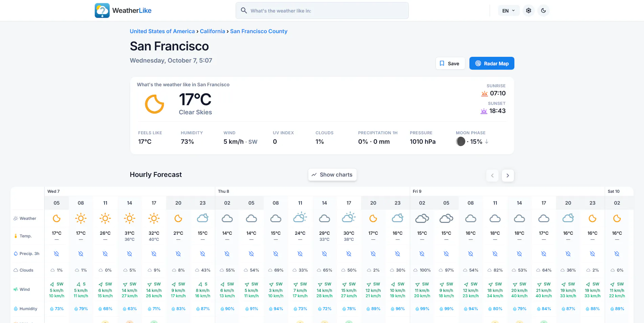Click the WeatherLike logo icon

102,10
